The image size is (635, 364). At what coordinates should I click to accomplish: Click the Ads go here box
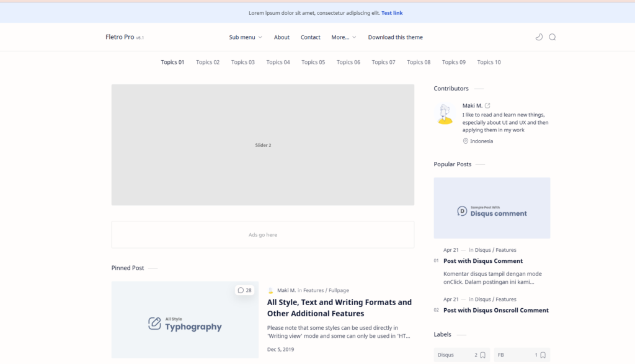click(263, 234)
